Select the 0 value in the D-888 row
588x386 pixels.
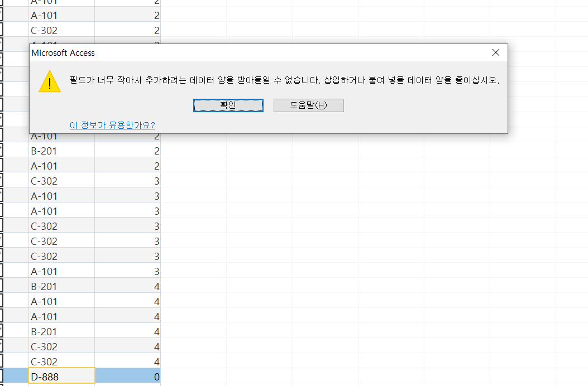coord(128,377)
